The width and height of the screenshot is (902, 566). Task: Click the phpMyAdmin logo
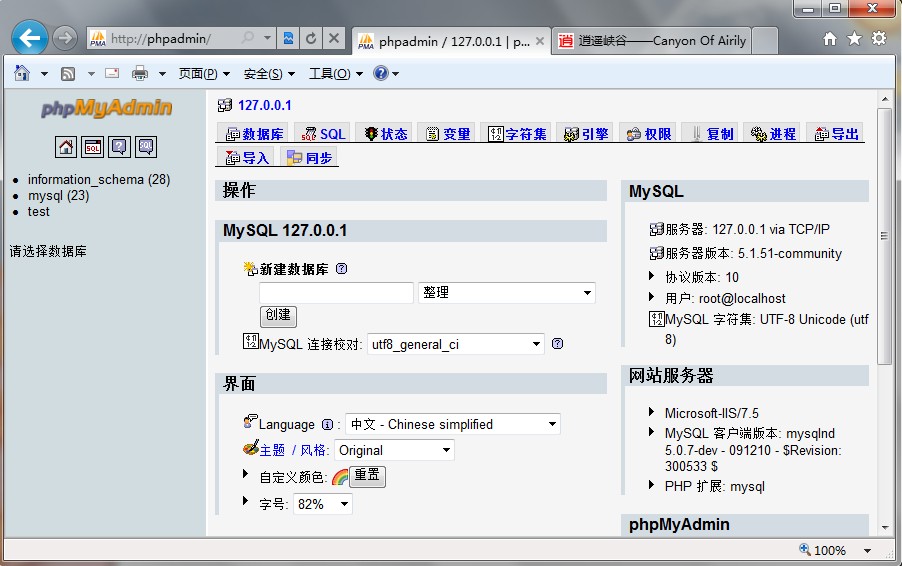click(106, 108)
